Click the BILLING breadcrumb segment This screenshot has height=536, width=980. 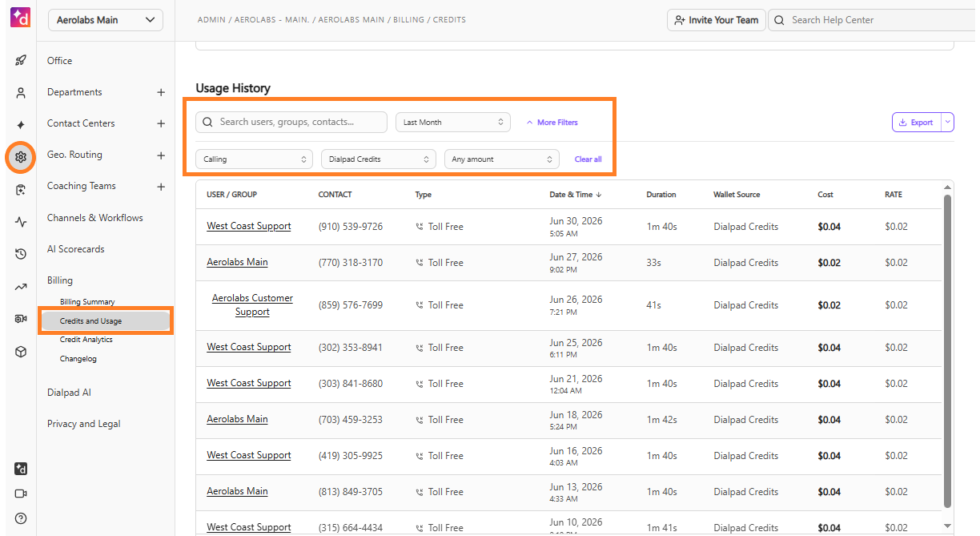(x=410, y=19)
